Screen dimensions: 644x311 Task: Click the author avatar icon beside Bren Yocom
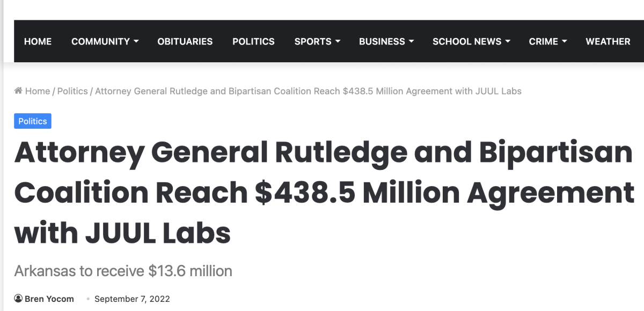(x=18, y=299)
